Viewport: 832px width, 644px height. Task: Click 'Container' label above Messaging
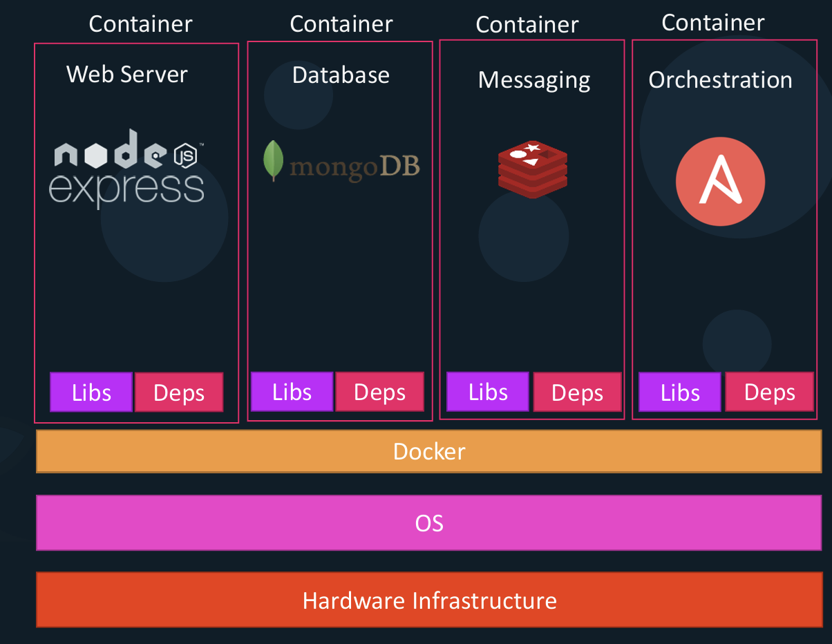click(x=527, y=24)
